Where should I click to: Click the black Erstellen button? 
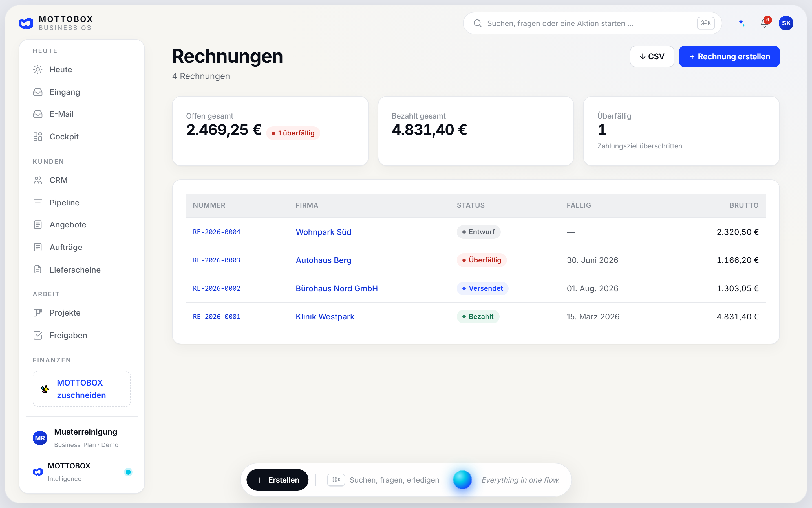277,480
